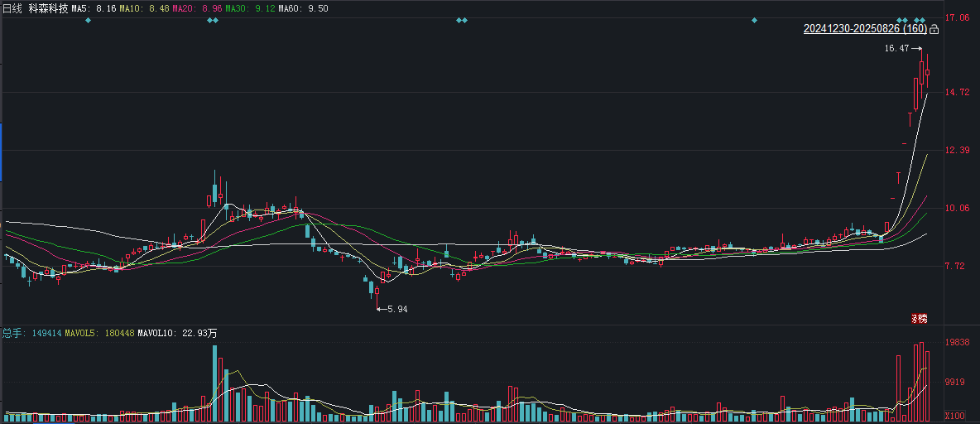Click the lone diamond marker left of date range
Screen dimensions: 980x424
754,21
